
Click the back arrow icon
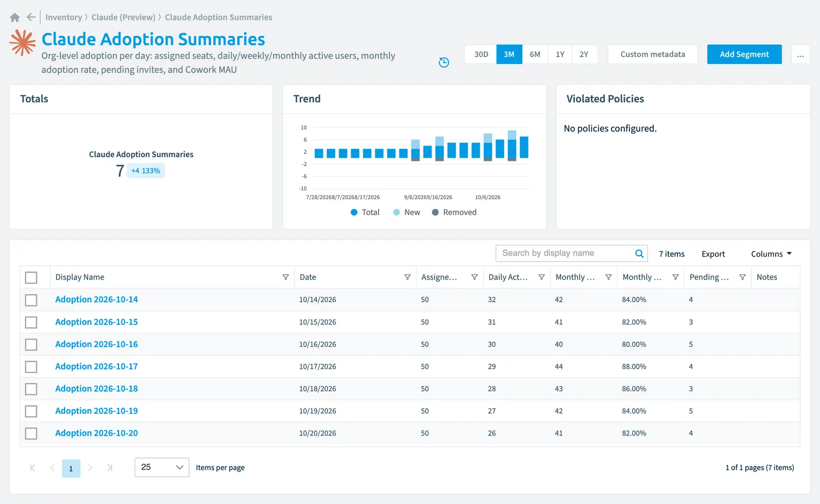pyautogui.click(x=31, y=17)
